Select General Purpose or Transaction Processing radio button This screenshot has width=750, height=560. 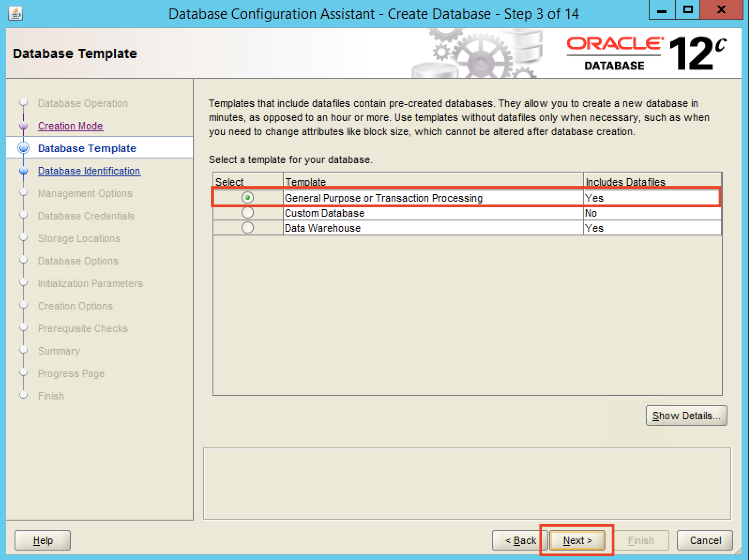(x=248, y=198)
